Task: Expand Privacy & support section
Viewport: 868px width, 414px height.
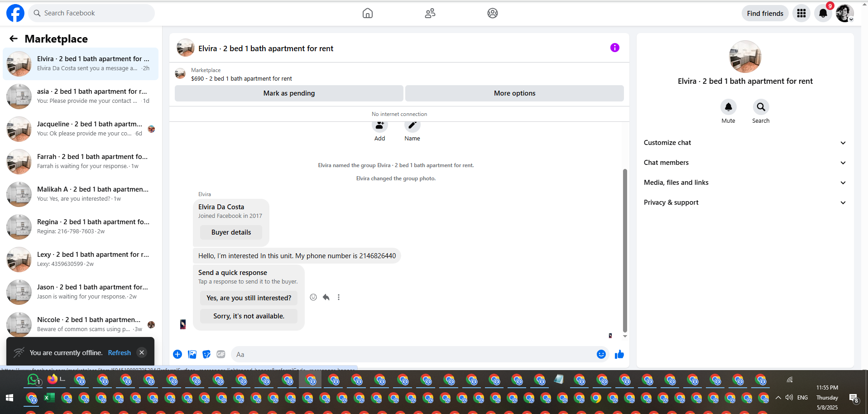Action: coord(745,202)
